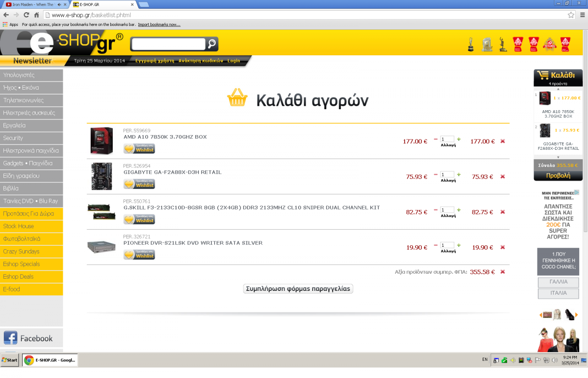
Task: Increase quantity of PIONEER DVD writer
Action: pyautogui.click(x=459, y=245)
